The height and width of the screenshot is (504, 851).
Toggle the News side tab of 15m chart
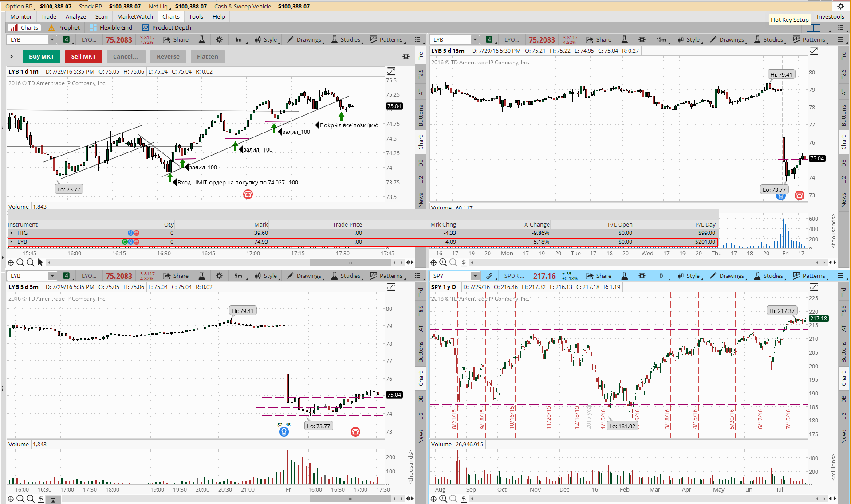(843, 199)
